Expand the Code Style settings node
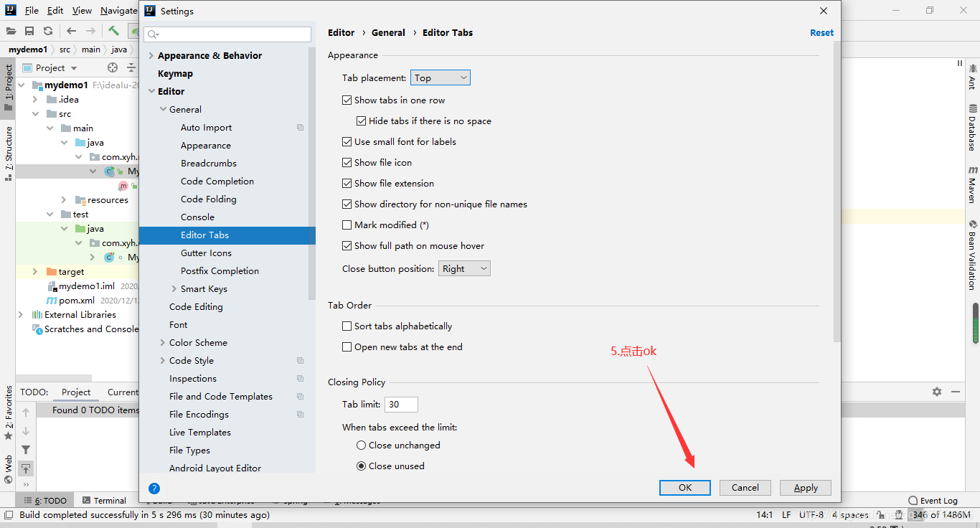The image size is (980, 528). (163, 361)
